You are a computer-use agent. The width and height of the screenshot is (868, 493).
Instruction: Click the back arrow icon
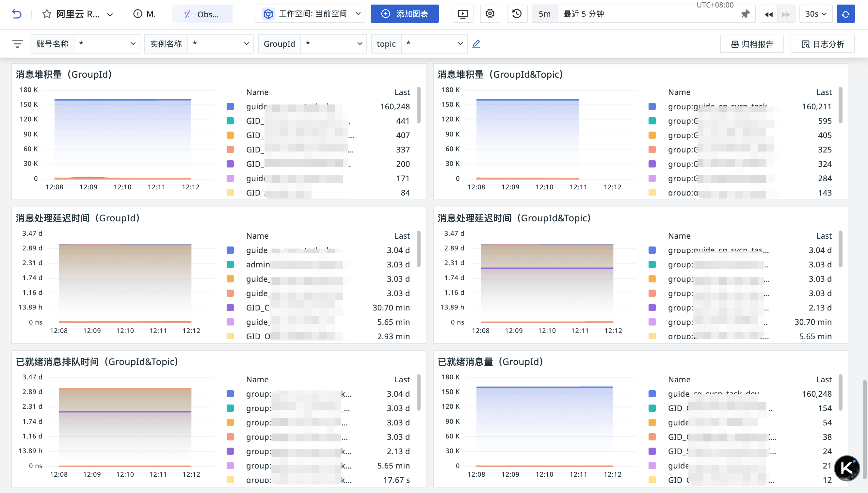click(17, 14)
